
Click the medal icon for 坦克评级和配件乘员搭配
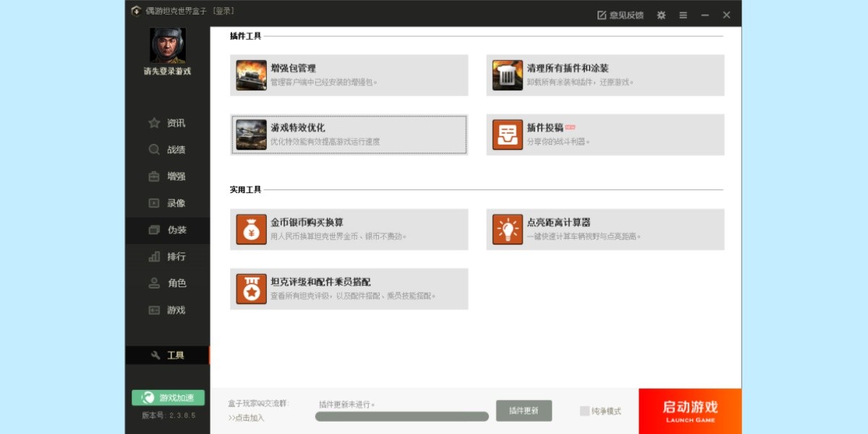(251, 289)
